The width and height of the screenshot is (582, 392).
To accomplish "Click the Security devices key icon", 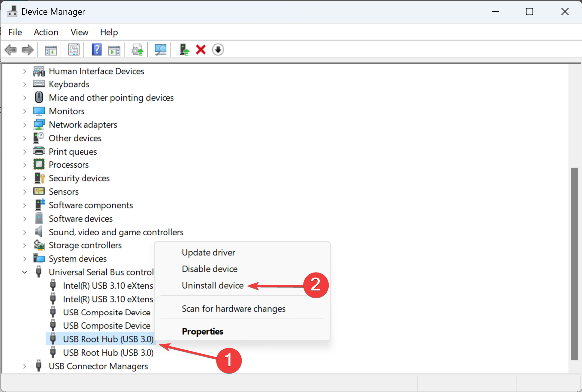I will click(39, 178).
